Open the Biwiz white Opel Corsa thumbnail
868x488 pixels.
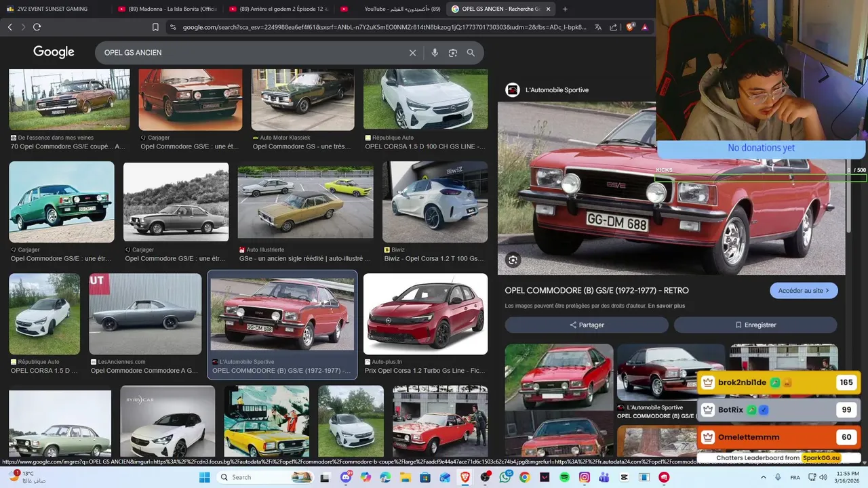click(x=435, y=202)
